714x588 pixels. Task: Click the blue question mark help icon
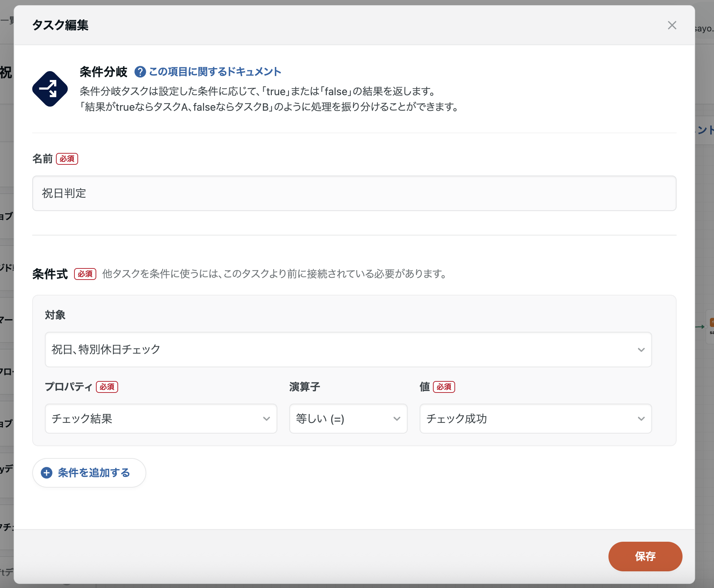(140, 72)
